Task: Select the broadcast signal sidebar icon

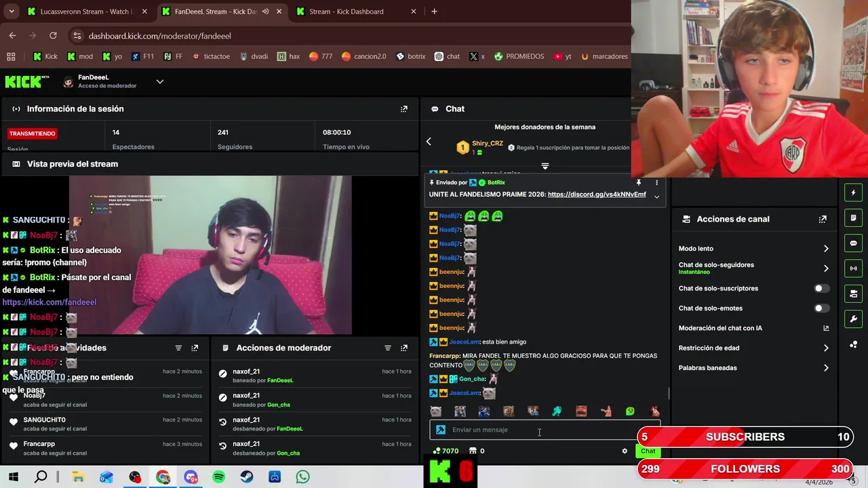Action: tap(853, 268)
